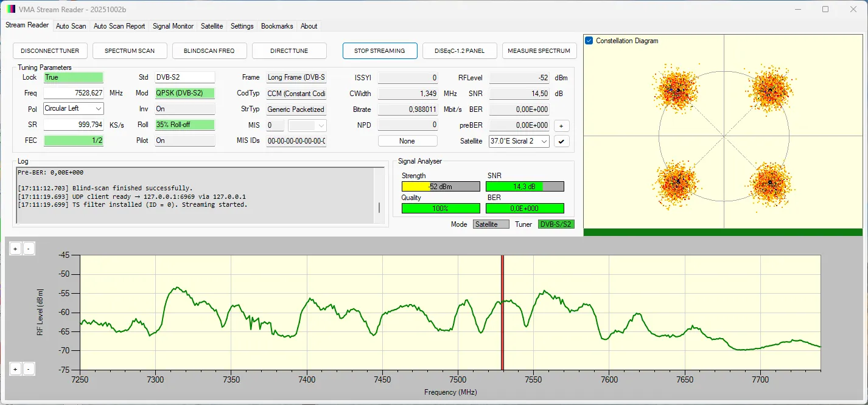Click the lower plus button beside the spectrum chart
Image resolution: width=868 pixels, height=405 pixels.
[x=15, y=369]
